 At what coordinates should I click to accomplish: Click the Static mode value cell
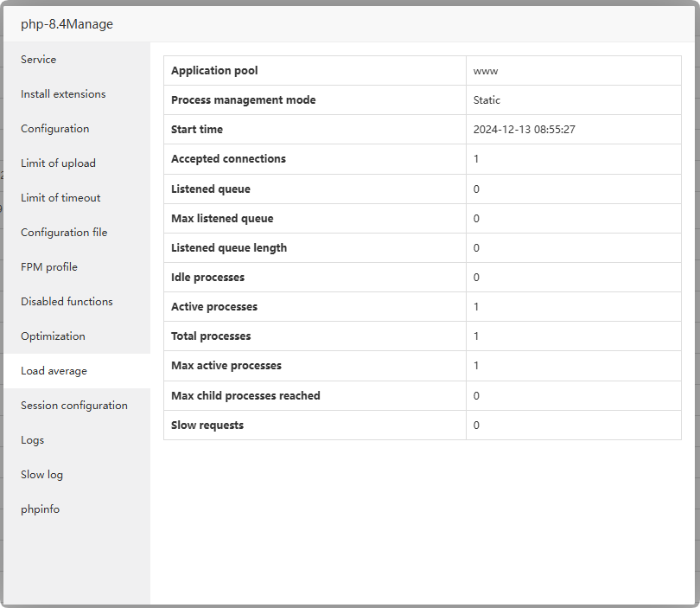[487, 100]
